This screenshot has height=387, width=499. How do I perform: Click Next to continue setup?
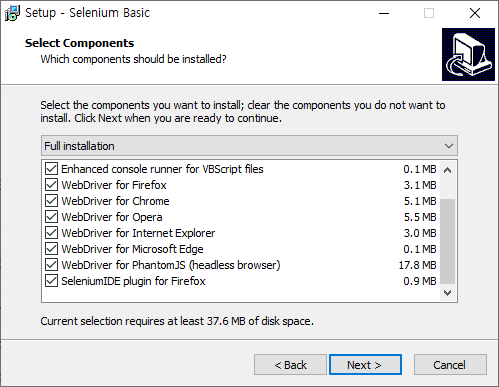point(365,365)
